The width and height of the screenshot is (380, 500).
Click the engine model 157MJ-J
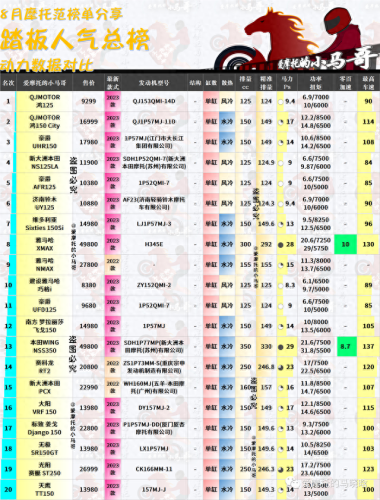click(154, 490)
